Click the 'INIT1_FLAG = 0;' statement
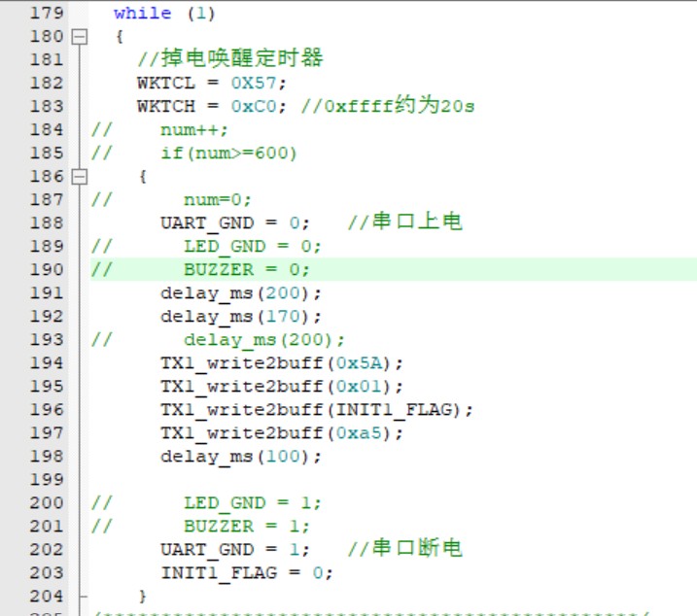This screenshot has width=697, height=616. 247,573
